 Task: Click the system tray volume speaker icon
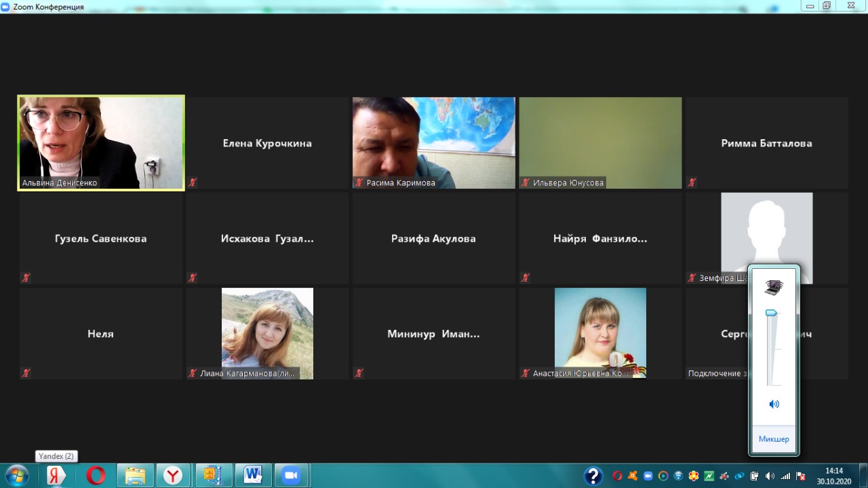pyautogui.click(x=770, y=476)
